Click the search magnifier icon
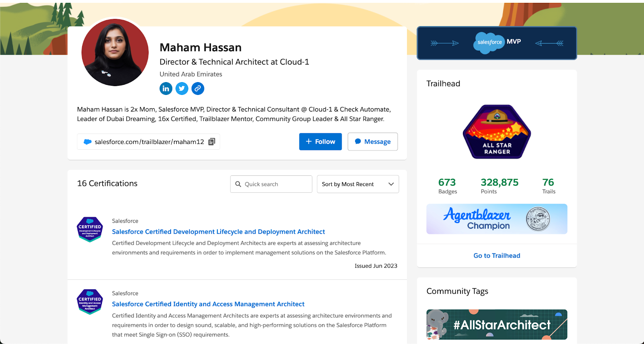Viewport: 644px width, 344px height. pos(238,184)
